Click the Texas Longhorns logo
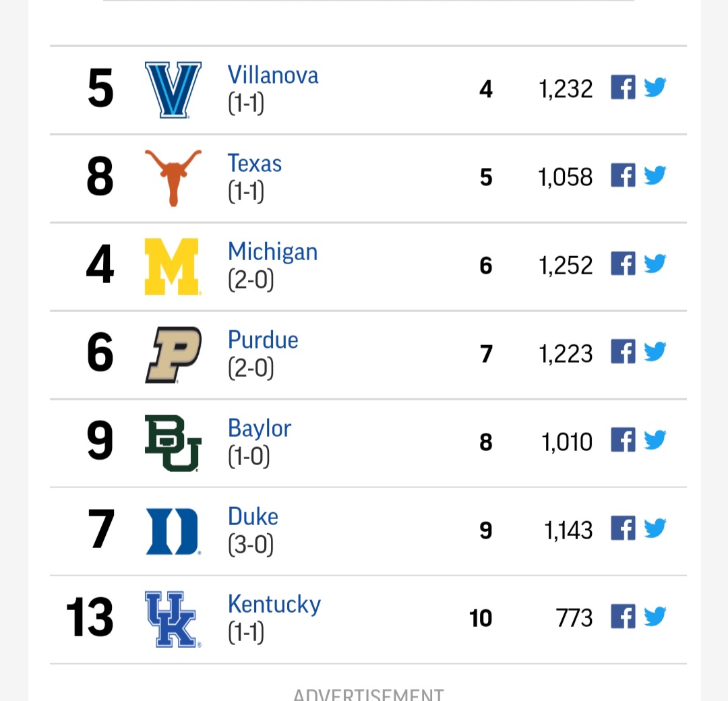Screen dimensions: 728x701 click(173, 178)
